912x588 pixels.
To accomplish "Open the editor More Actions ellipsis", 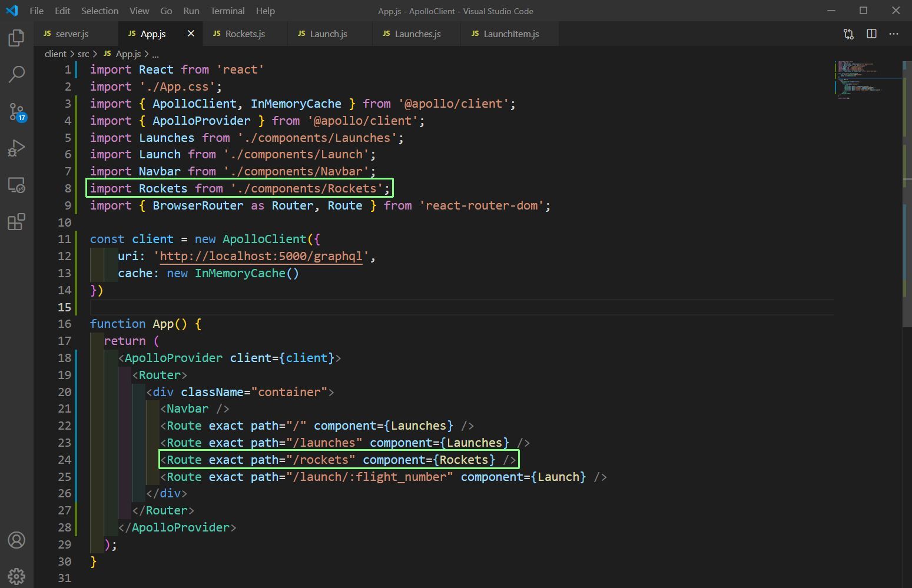I will [894, 34].
